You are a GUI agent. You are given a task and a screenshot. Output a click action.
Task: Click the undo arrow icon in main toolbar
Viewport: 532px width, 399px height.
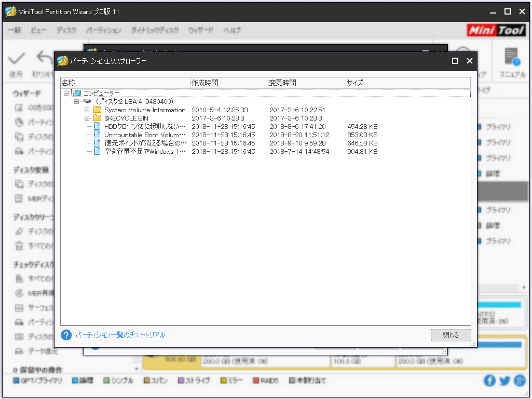44,58
